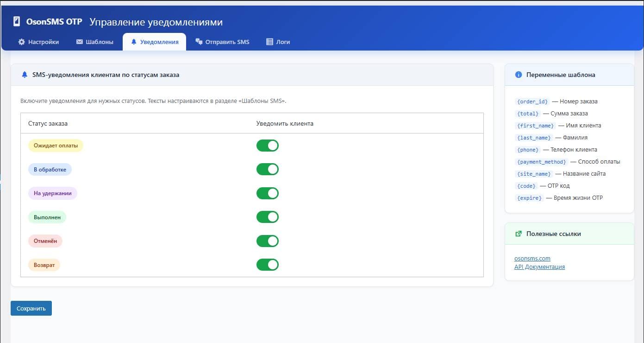Click the bell icon on Уведомления tab
Screen dimensions: 644x343
pos(134,42)
